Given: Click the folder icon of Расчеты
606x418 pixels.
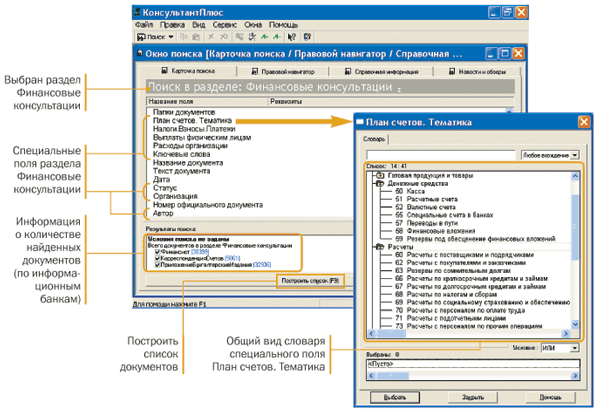Looking at the screenshot, I should click(x=380, y=246).
